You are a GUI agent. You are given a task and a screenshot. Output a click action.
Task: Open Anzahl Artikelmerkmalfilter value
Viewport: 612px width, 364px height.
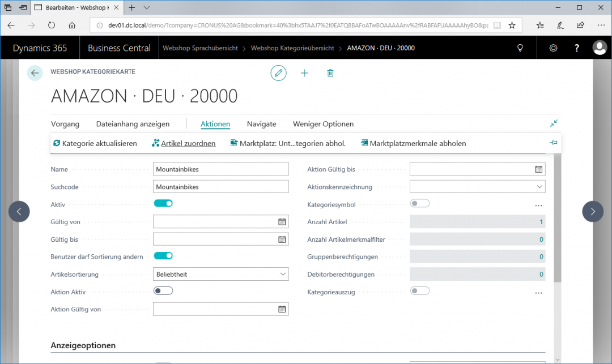click(x=477, y=239)
